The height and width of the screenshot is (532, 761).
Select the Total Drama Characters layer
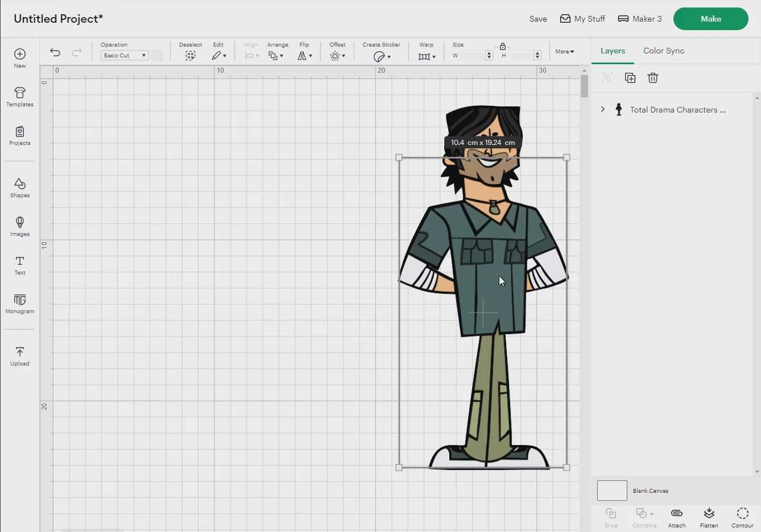pos(672,110)
